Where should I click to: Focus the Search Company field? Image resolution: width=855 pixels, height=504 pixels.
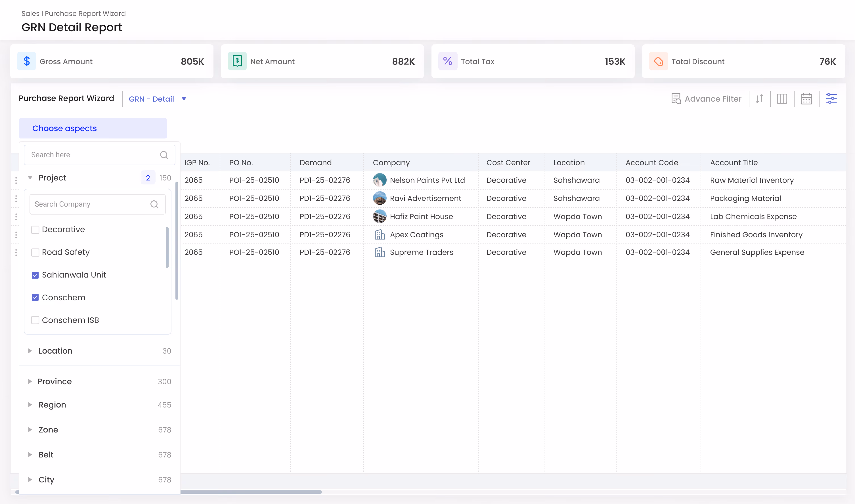pyautogui.click(x=97, y=204)
